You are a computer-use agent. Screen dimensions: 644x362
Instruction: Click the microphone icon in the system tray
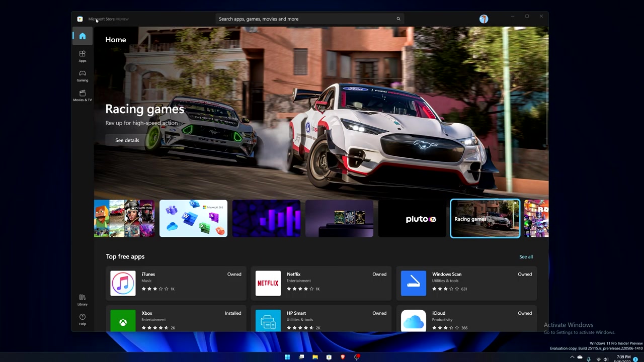[x=588, y=359]
